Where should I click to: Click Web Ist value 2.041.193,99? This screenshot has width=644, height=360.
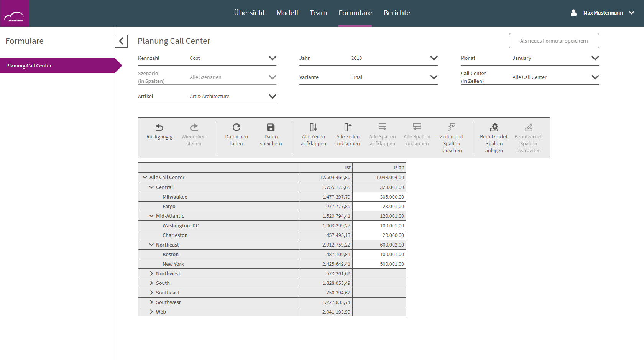[x=325, y=312]
